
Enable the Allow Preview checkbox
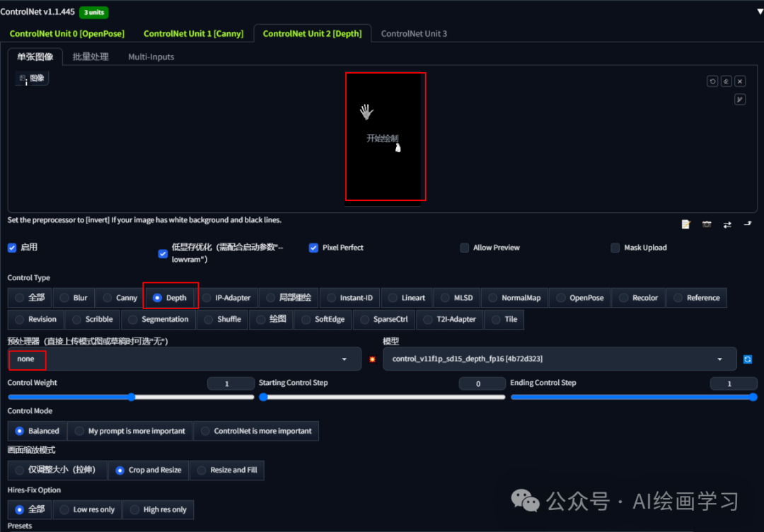tap(464, 248)
